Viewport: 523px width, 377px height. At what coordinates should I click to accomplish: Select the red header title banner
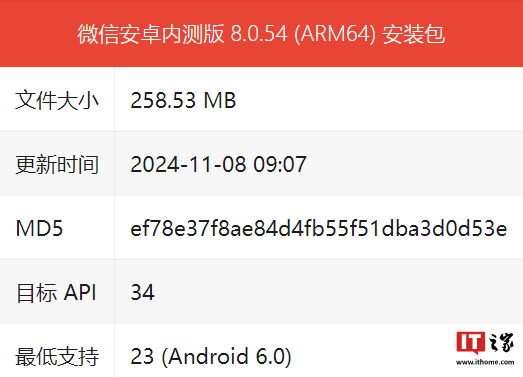pos(262,33)
